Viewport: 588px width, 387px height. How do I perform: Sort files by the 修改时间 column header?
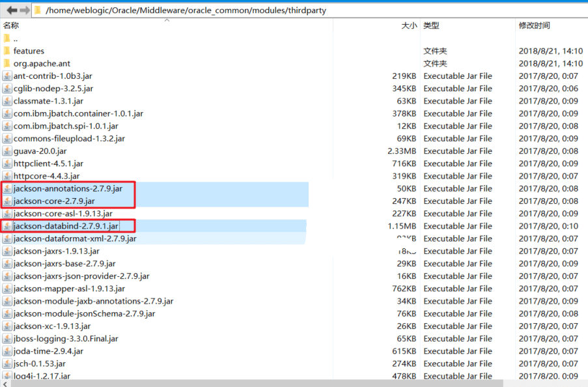(x=535, y=25)
